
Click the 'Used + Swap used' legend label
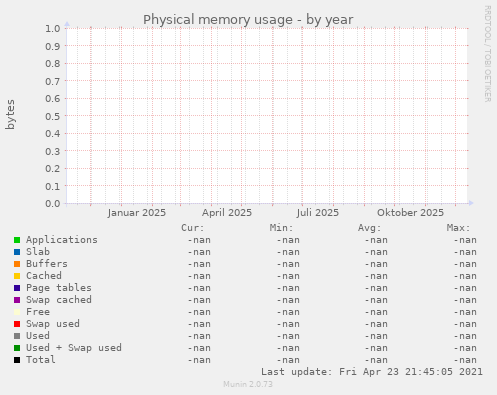(74, 348)
